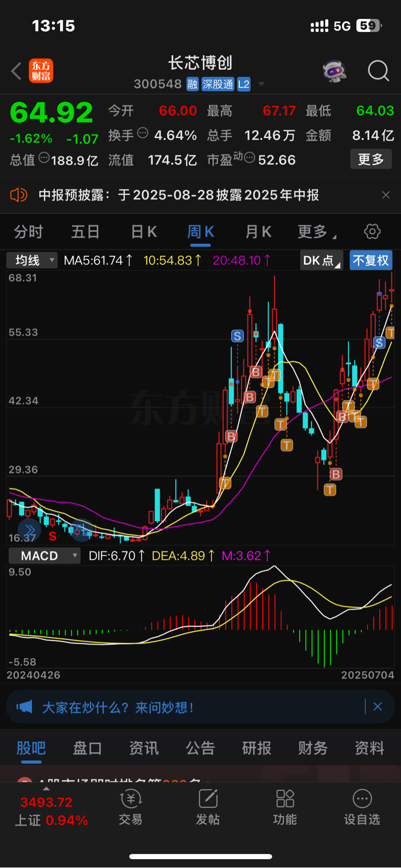Open the 均线 indicator dropdown

click(x=32, y=260)
